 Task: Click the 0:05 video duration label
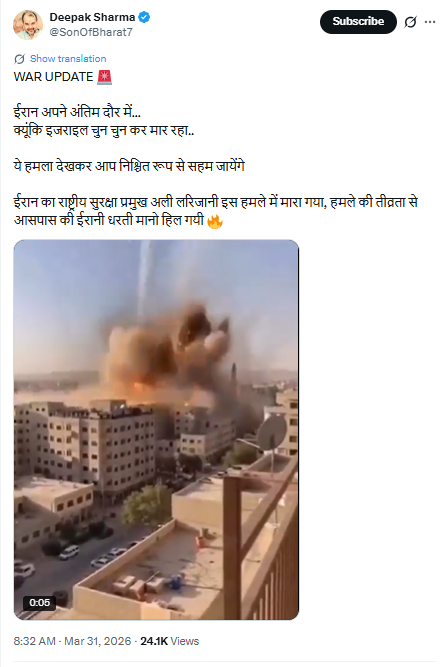pos(40,602)
